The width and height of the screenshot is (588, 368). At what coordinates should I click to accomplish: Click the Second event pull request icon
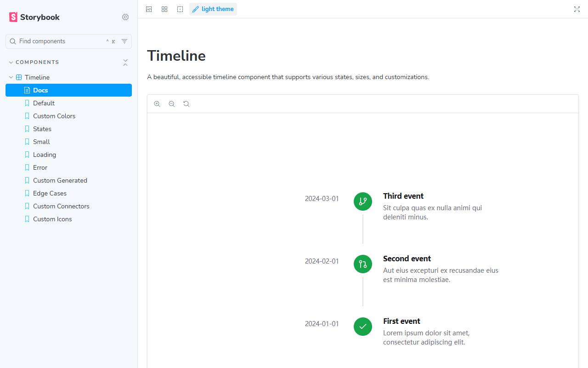pyautogui.click(x=363, y=264)
